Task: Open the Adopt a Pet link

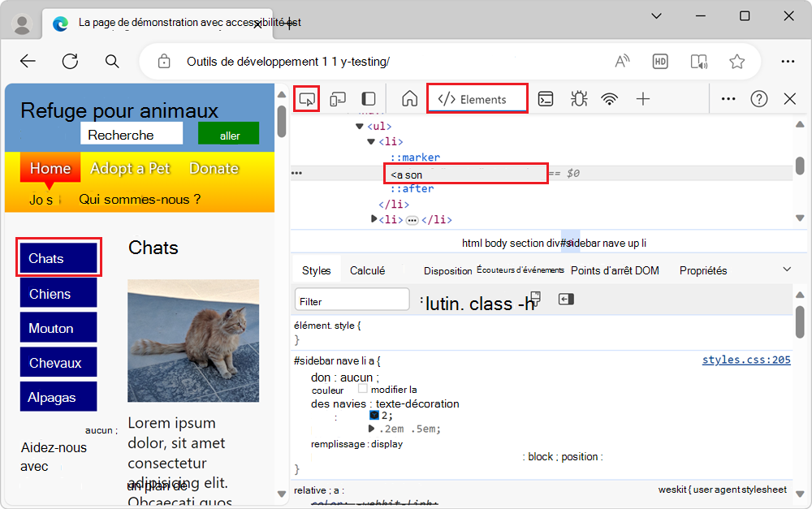Action: point(130,168)
